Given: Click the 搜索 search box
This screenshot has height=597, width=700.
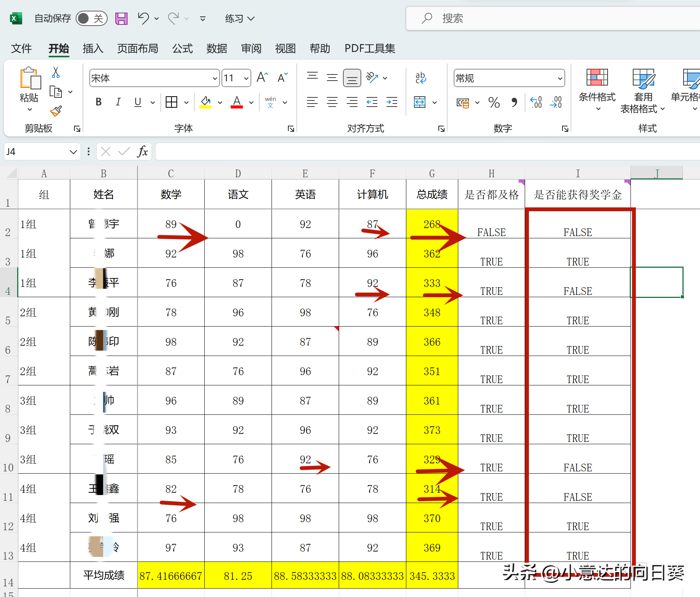Looking at the screenshot, I should [554, 18].
